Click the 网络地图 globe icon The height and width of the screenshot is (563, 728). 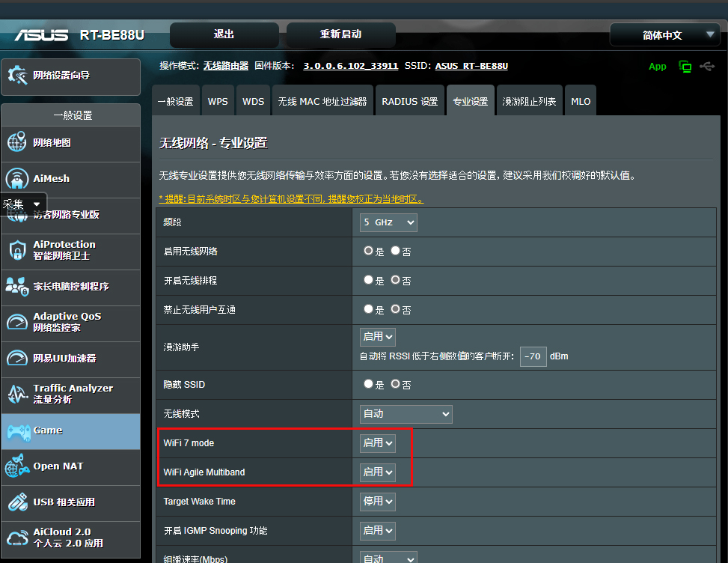(x=17, y=142)
